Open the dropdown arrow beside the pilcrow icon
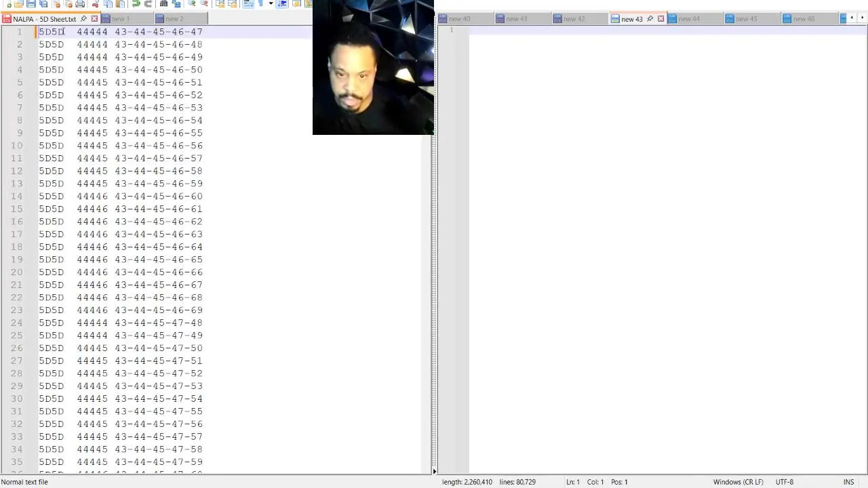This screenshot has height=488, width=868. pos(271,3)
